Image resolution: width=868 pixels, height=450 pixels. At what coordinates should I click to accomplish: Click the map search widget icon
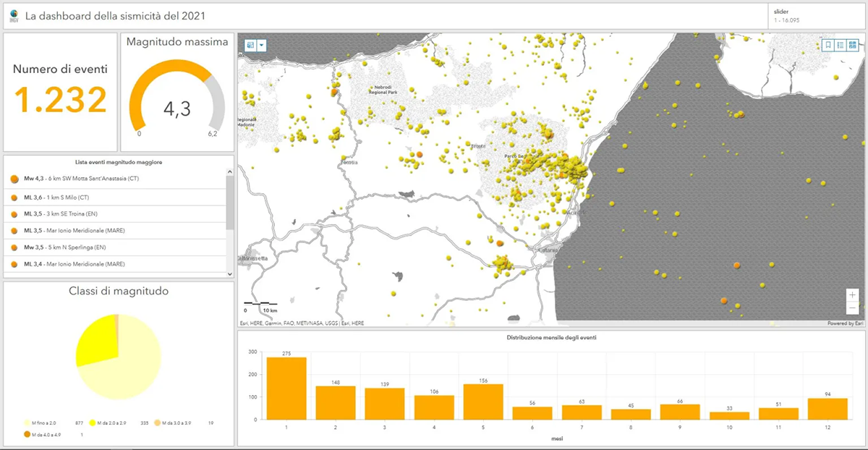coord(250,45)
